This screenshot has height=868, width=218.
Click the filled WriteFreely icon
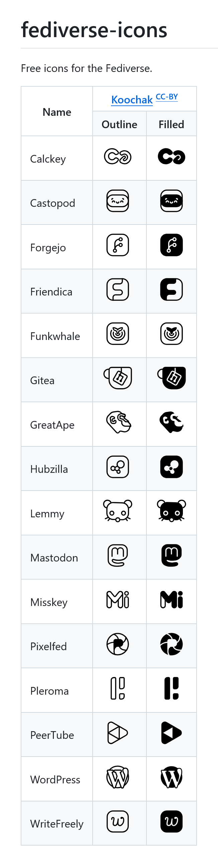coord(172,821)
